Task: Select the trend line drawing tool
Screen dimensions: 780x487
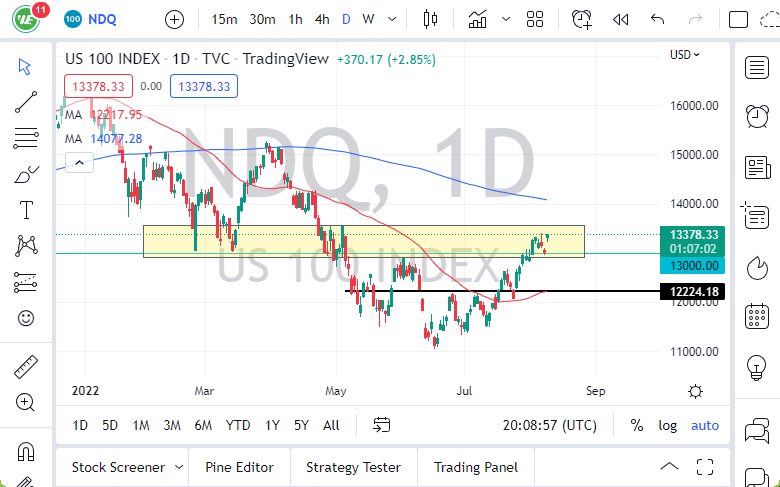Action: [x=26, y=101]
